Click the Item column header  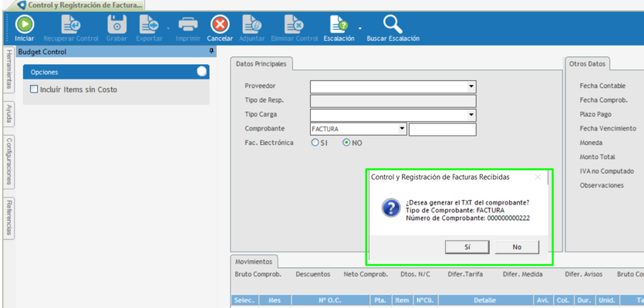[402, 300]
